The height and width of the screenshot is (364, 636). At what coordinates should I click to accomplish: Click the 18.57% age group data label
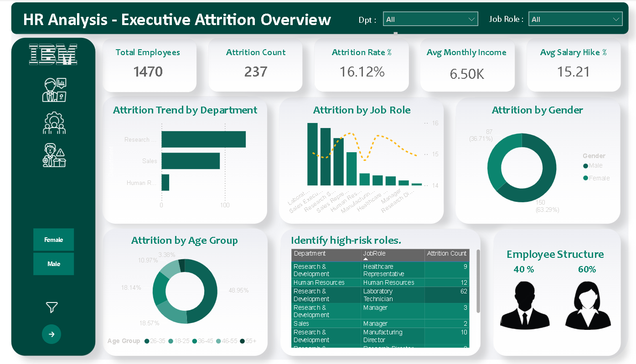tap(150, 323)
